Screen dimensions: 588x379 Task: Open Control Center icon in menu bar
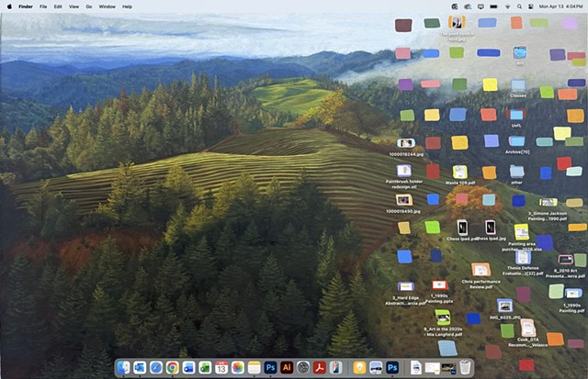(x=531, y=6)
